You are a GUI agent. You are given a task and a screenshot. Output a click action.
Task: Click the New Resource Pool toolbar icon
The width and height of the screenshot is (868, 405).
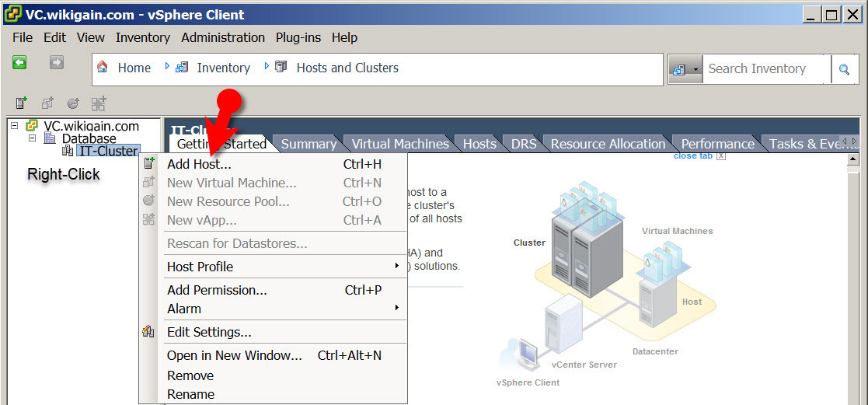73,103
